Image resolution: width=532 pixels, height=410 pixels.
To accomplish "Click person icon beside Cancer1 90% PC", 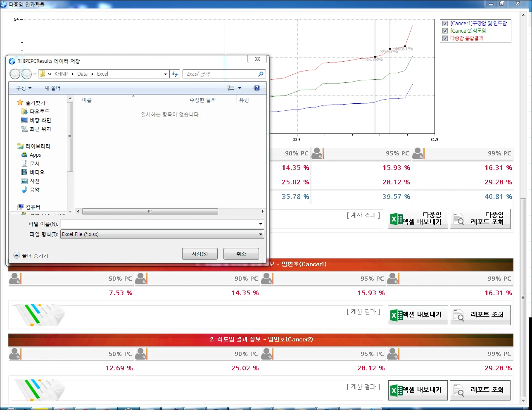I will 141,279.
